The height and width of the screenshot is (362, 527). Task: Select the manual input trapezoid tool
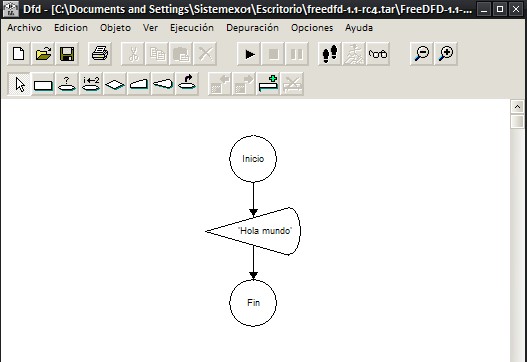click(x=139, y=84)
